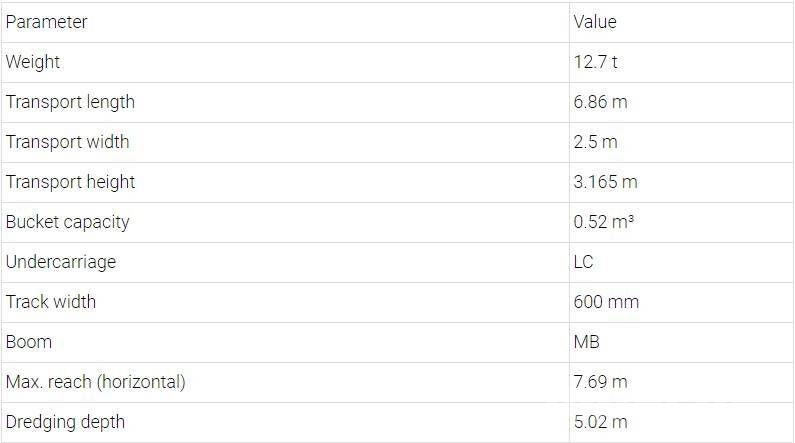Select the Weight row label
This screenshot has width=795, height=443.
coord(32,62)
